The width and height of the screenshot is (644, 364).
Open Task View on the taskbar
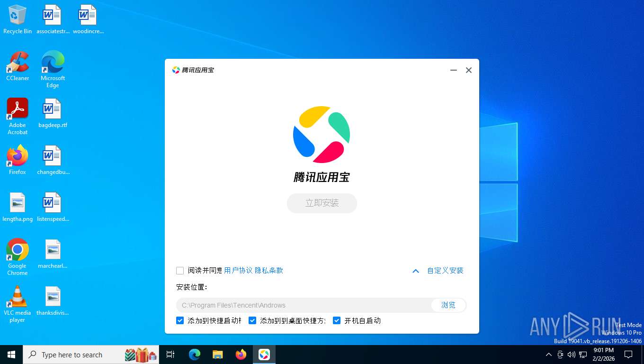[170, 355]
